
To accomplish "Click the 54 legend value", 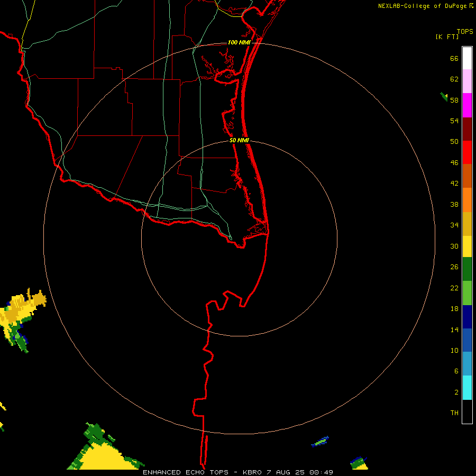I will tap(454, 121).
